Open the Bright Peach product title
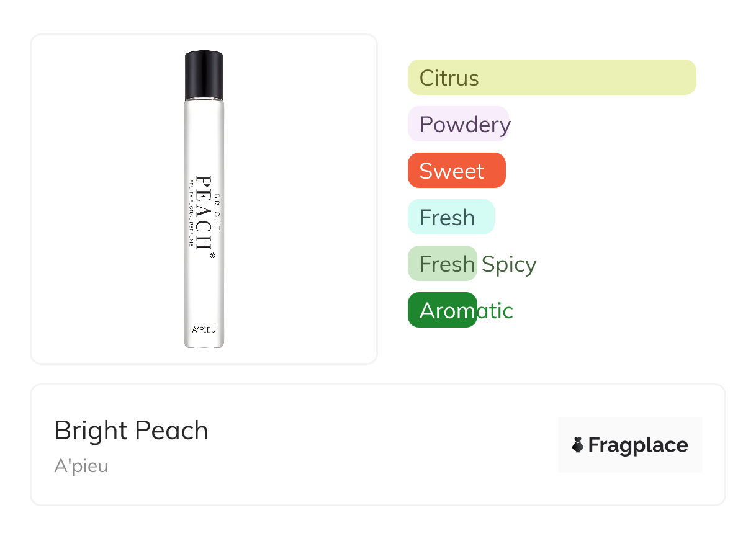The width and height of the screenshot is (756, 536). pyautogui.click(x=132, y=431)
